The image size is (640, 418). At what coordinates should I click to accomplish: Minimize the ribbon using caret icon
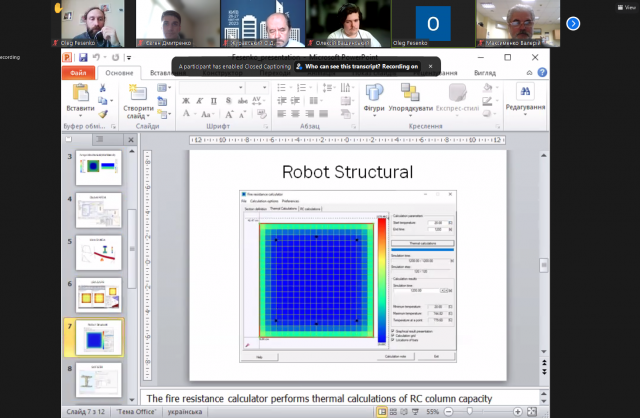tap(529, 72)
